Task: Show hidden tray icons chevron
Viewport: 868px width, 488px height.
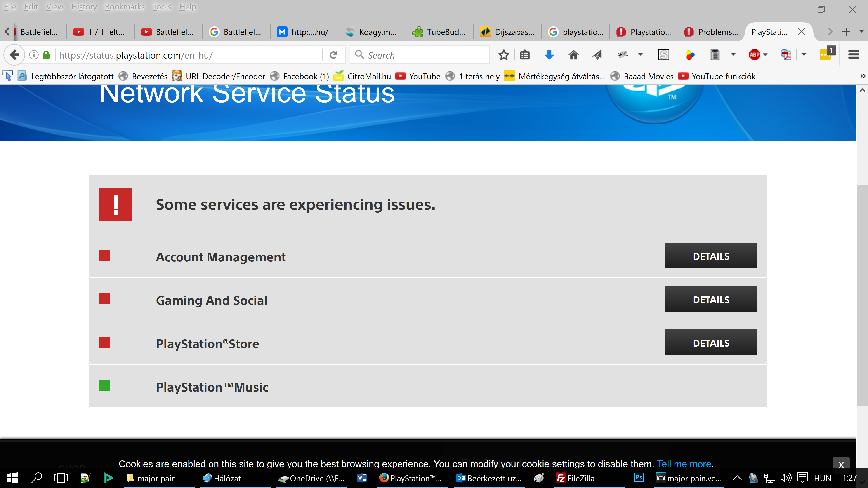Action: 737,478
